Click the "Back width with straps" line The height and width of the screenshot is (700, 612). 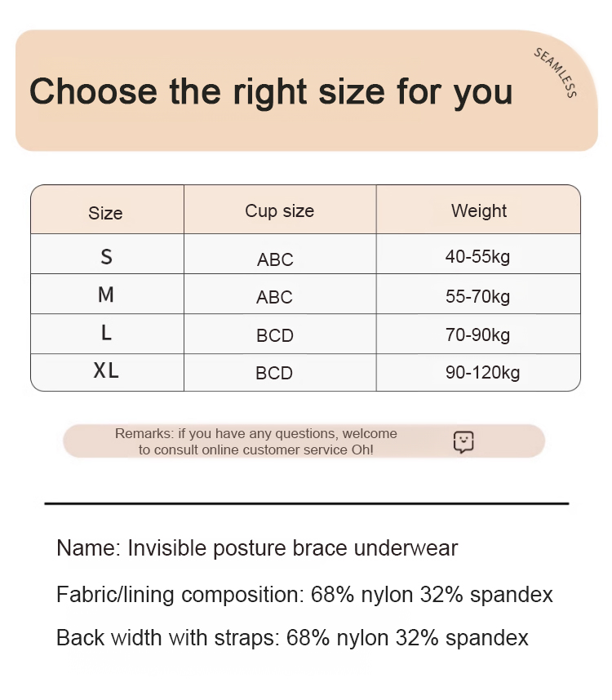(292, 638)
